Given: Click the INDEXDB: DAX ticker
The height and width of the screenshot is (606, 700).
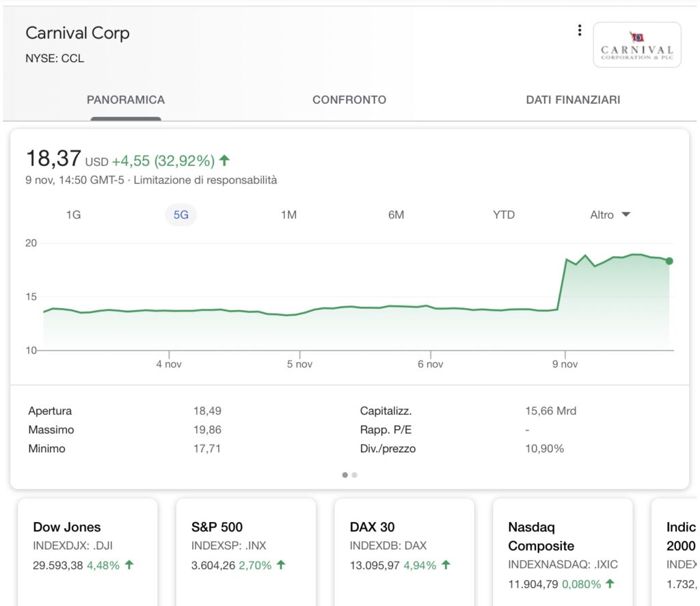Looking at the screenshot, I should (388, 545).
